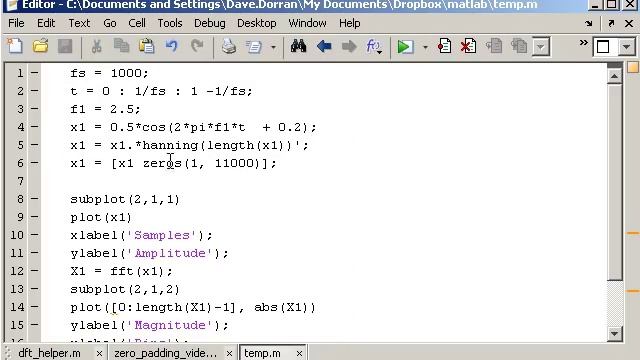
Task: Cut selection with the scissors icon
Action: pyautogui.click(x=96, y=46)
